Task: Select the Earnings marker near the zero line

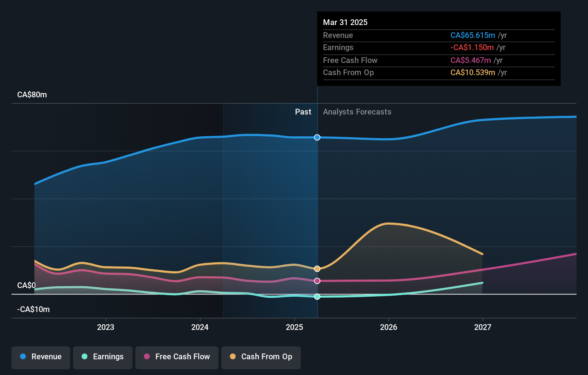Action: pyautogui.click(x=317, y=296)
